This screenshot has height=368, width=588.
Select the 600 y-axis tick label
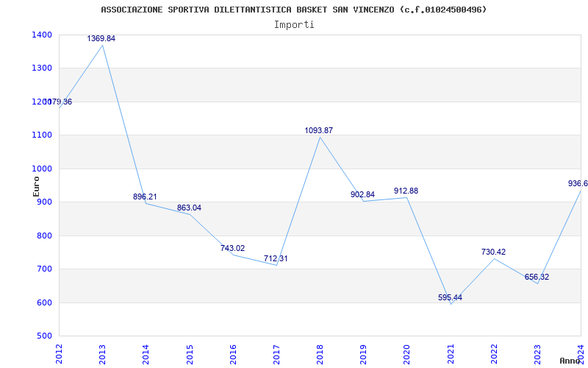click(x=44, y=303)
